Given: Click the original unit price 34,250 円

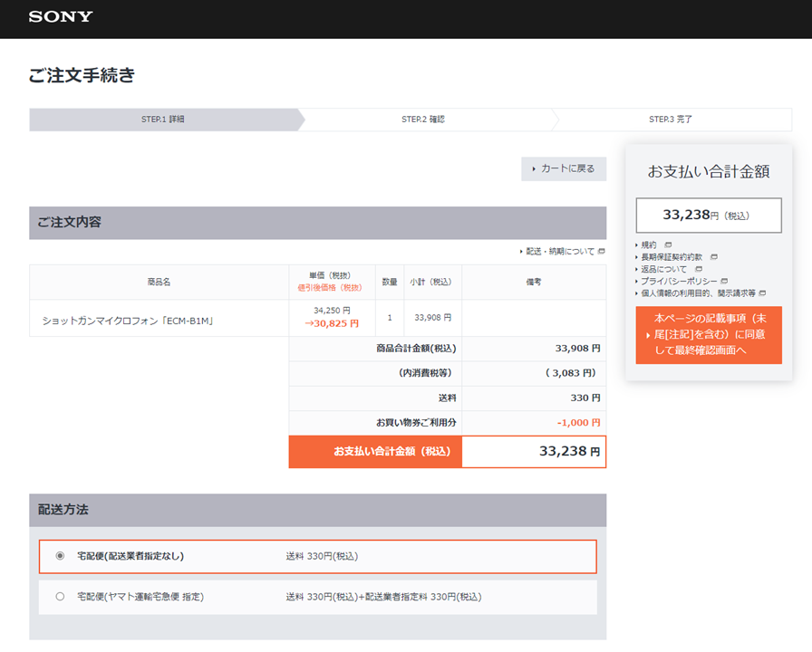Looking at the screenshot, I should (332, 311).
